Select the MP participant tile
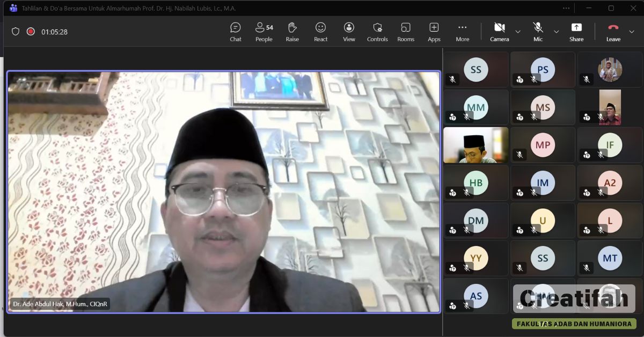 coord(543,145)
